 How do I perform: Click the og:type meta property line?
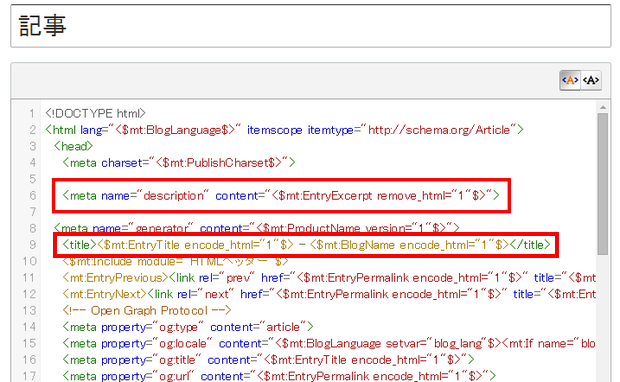pyautogui.click(x=188, y=327)
